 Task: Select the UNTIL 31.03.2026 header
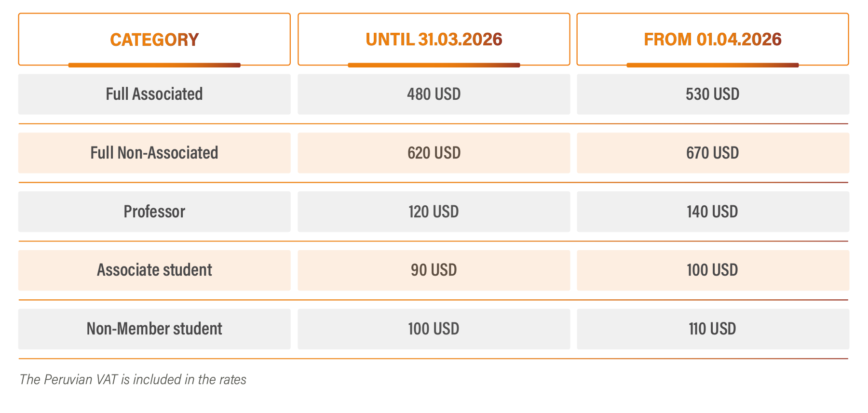pos(434,40)
